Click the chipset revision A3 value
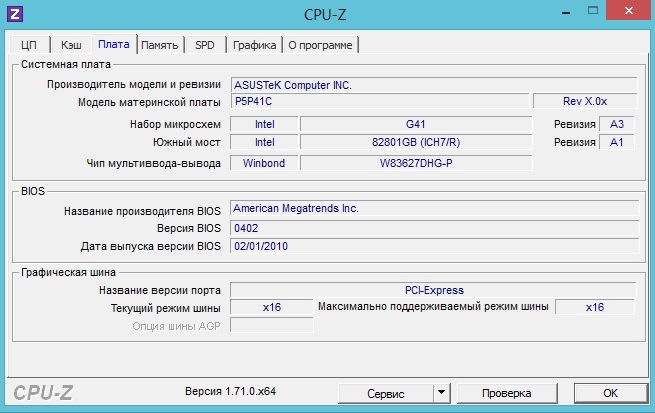 click(x=617, y=124)
